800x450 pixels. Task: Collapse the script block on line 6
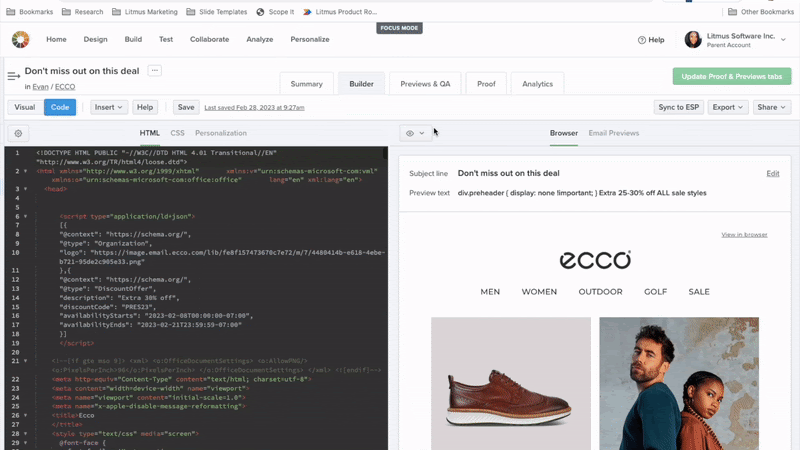[26, 216]
